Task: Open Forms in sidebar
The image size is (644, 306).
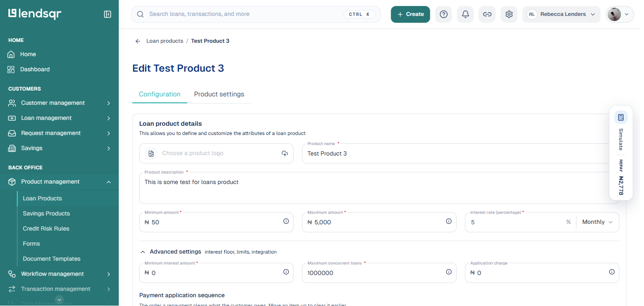Action: [31, 244]
